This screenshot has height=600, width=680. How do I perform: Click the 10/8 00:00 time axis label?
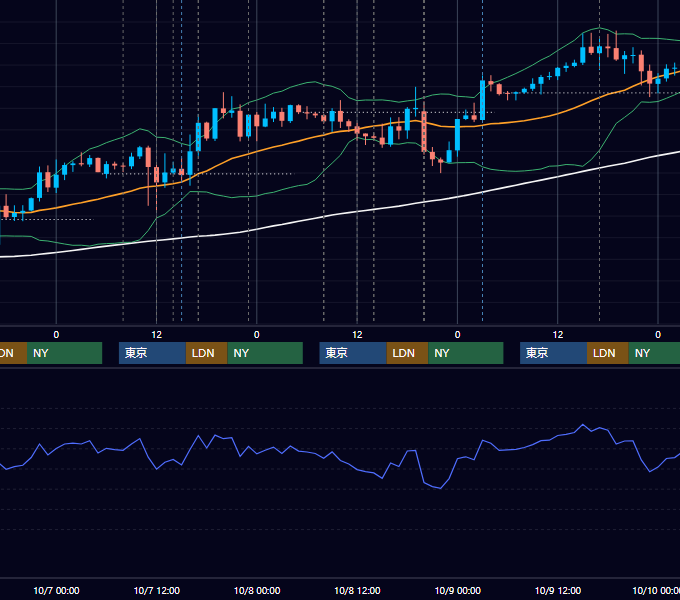click(x=257, y=590)
